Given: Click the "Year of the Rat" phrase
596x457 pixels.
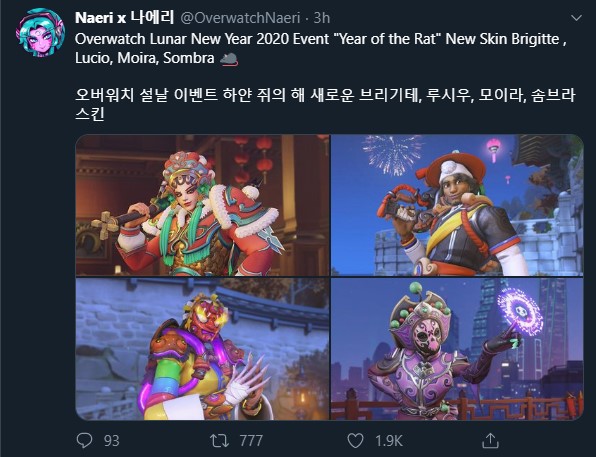Looking at the screenshot, I should click(387, 39).
